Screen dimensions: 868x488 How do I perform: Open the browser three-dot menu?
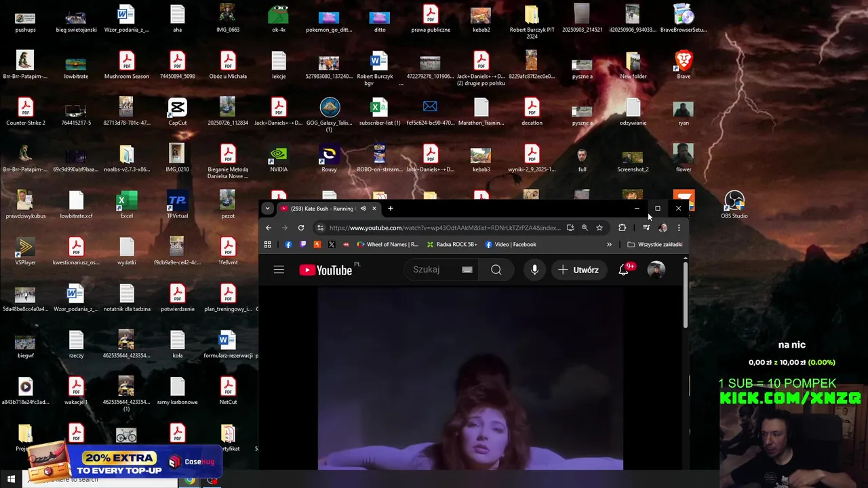679,228
